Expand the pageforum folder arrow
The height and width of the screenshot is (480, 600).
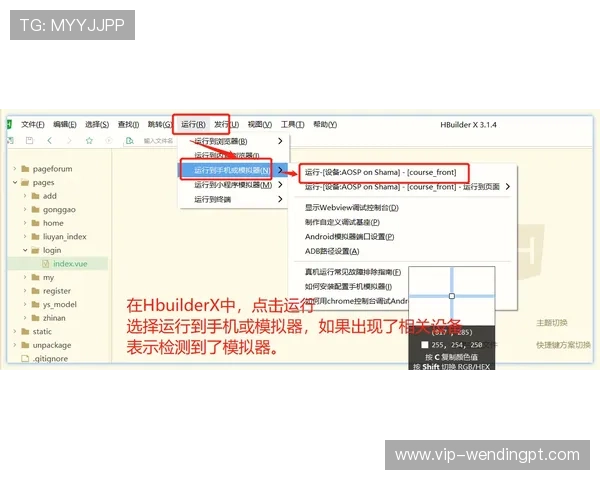click(x=15, y=168)
